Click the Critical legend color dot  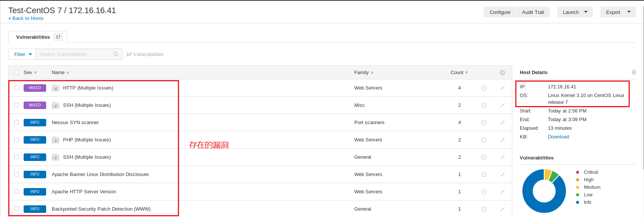pos(578,172)
